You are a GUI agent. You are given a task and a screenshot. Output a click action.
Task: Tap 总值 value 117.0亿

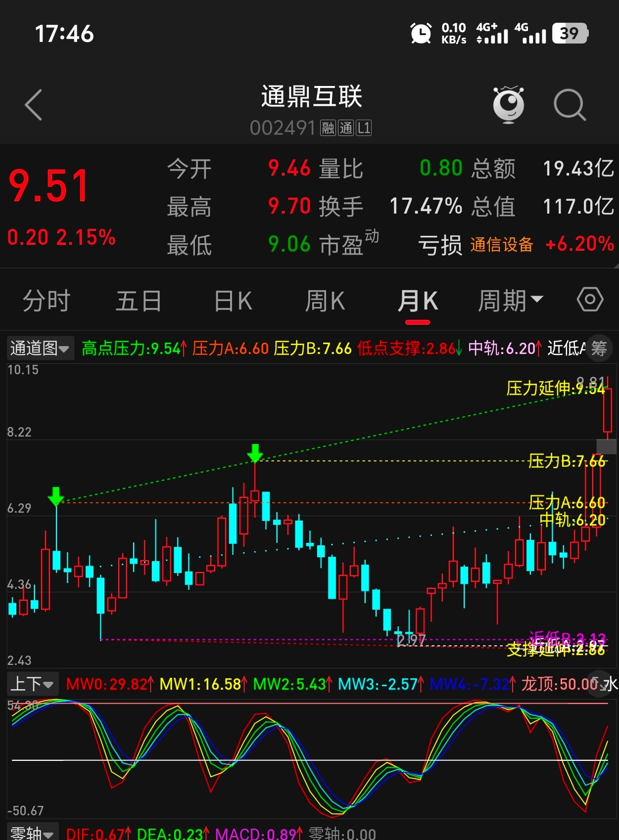click(x=578, y=206)
